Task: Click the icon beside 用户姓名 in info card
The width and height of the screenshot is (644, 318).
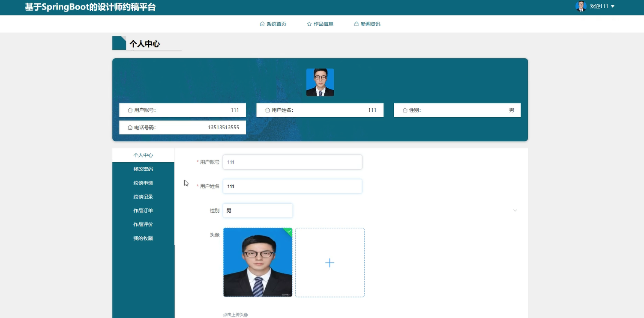Action: [267, 110]
